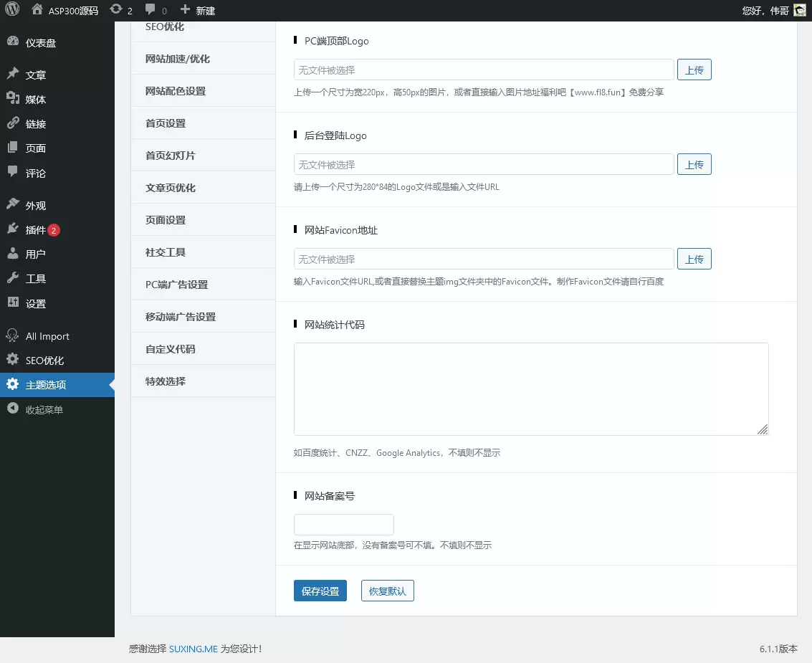Open the 文章 menu item
The image size is (812, 663).
[57, 75]
